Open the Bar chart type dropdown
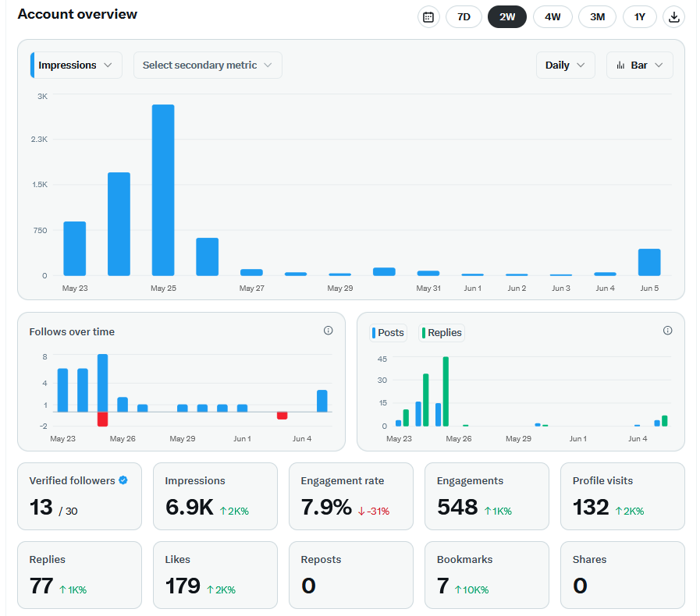The image size is (700, 616). pos(639,65)
